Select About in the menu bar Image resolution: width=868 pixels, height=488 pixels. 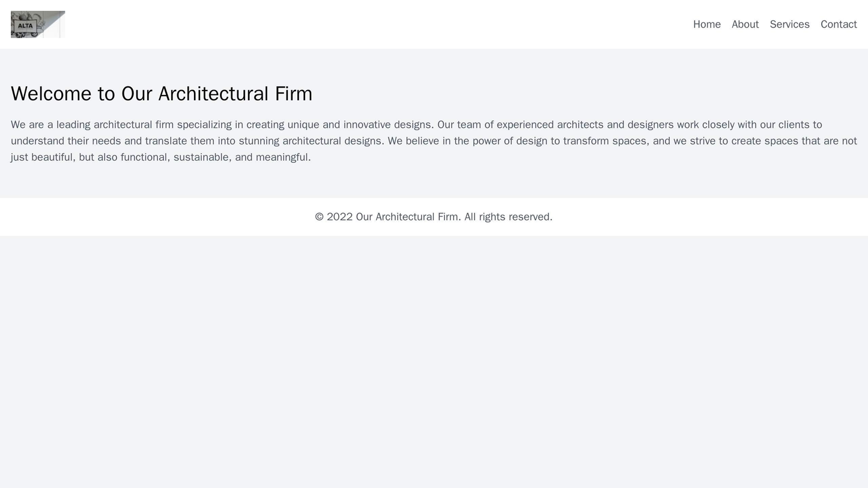(x=746, y=24)
